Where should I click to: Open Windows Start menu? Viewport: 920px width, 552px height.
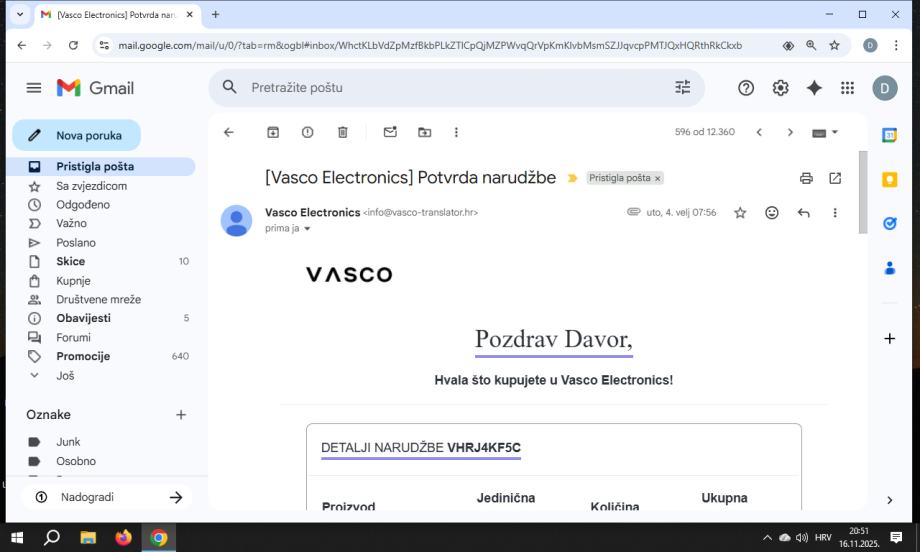point(17,537)
